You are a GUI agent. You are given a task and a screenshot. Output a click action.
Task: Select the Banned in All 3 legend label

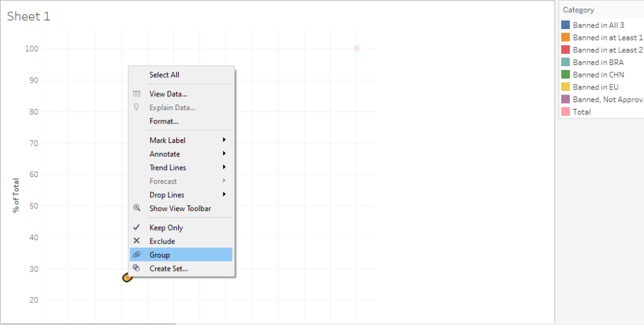point(599,25)
